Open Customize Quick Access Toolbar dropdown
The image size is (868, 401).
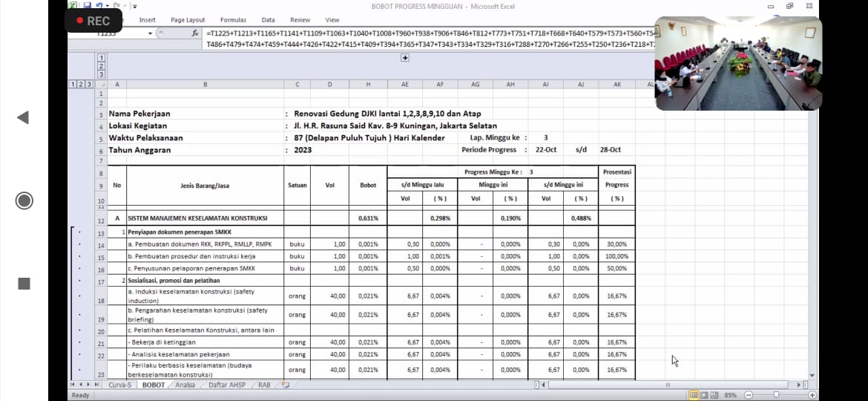pyautogui.click(x=135, y=6)
